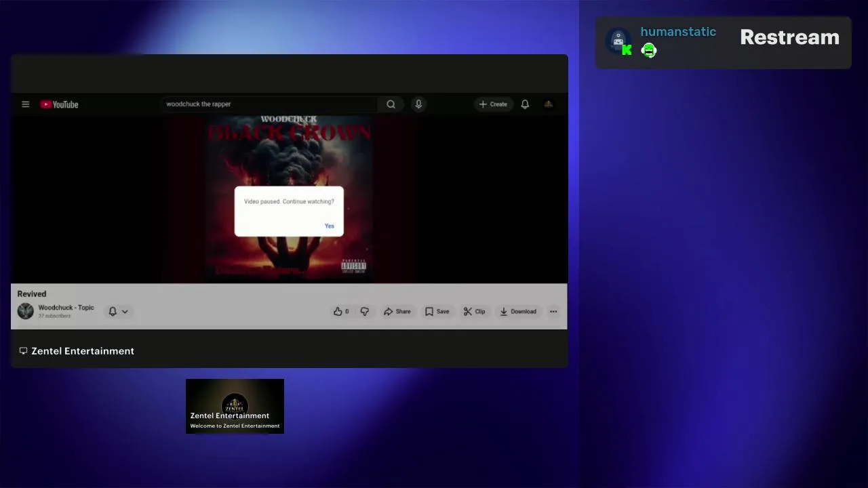The image size is (868, 488).
Task: Go to YouTube home via logo
Action: pyautogui.click(x=59, y=104)
